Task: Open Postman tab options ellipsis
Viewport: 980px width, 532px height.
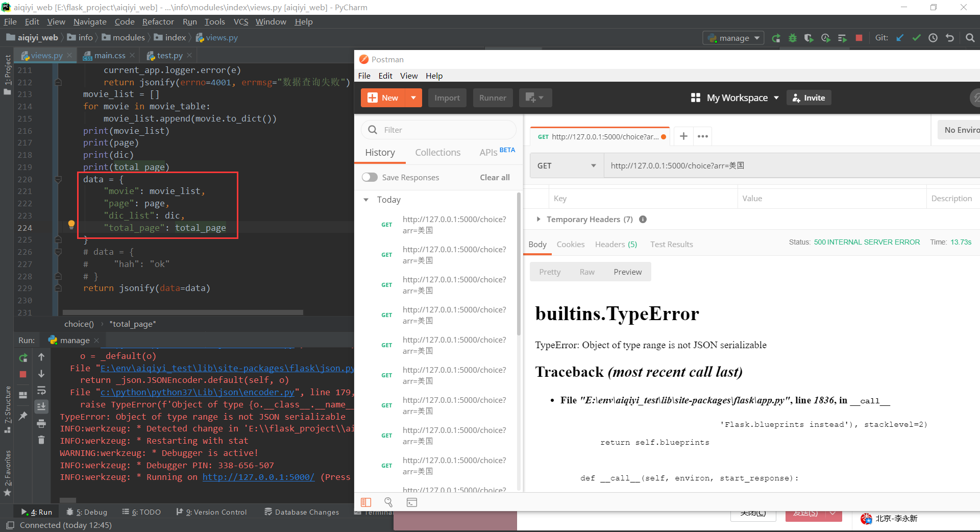Action: pos(703,136)
